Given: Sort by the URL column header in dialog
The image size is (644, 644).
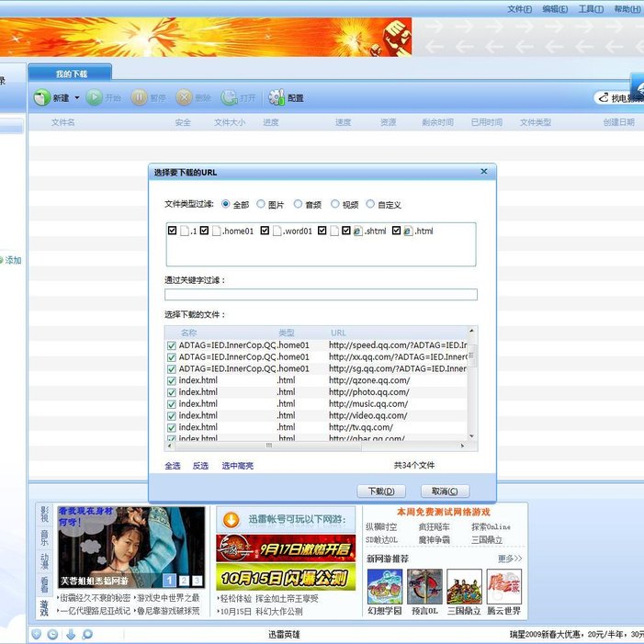Looking at the screenshot, I should tap(338, 333).
